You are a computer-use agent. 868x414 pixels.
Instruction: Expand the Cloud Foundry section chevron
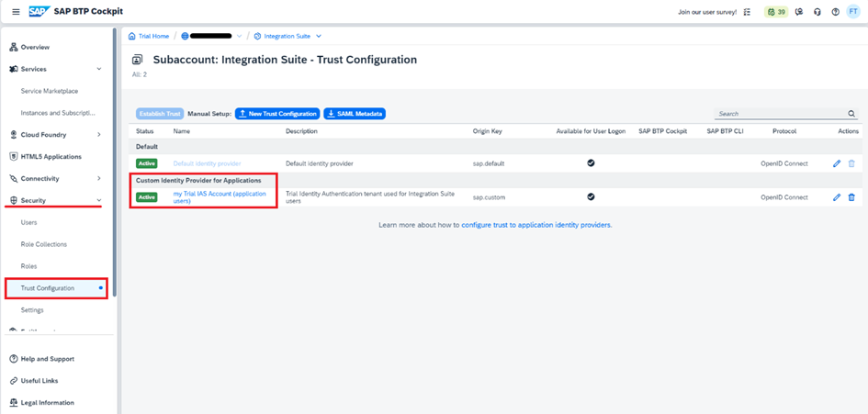99,135
